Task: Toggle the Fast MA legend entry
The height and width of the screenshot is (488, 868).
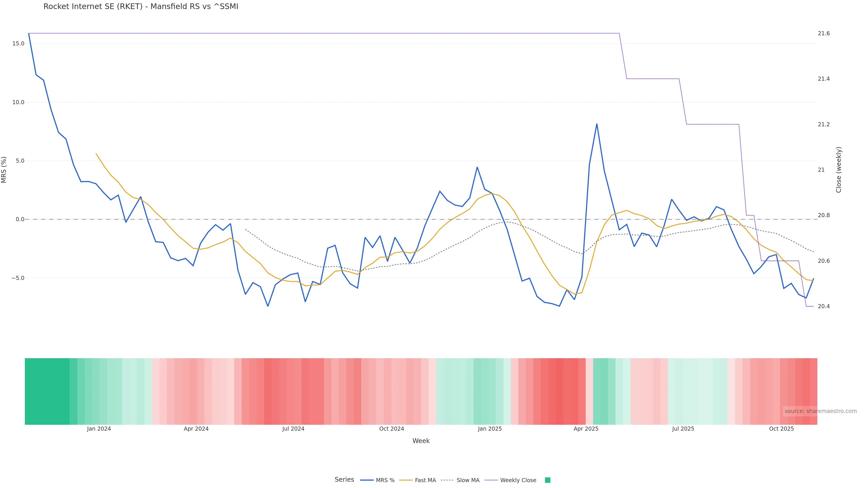Action: point(425,480)
